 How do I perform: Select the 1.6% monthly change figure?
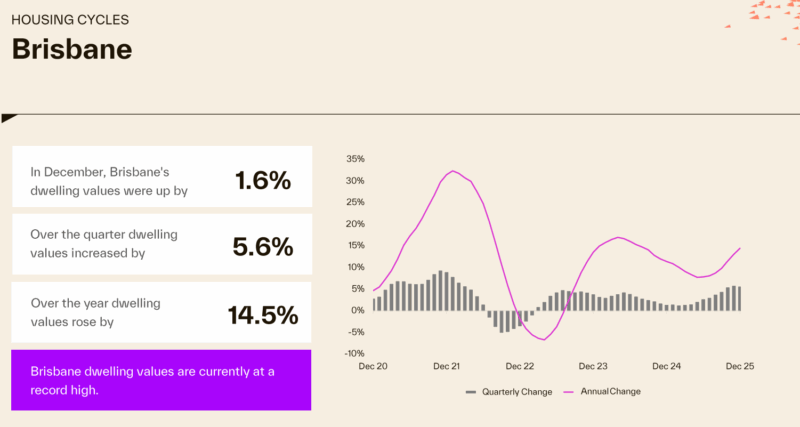coord(263,180)
